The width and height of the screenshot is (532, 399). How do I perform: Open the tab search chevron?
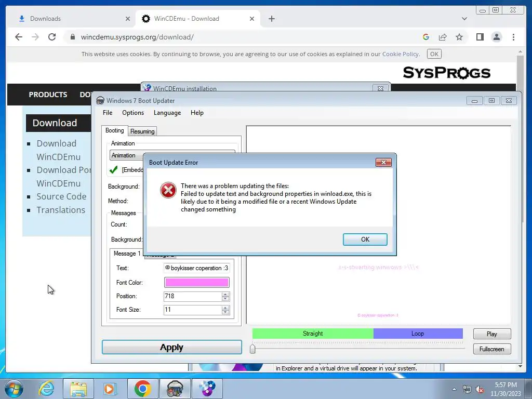[464, 19]
